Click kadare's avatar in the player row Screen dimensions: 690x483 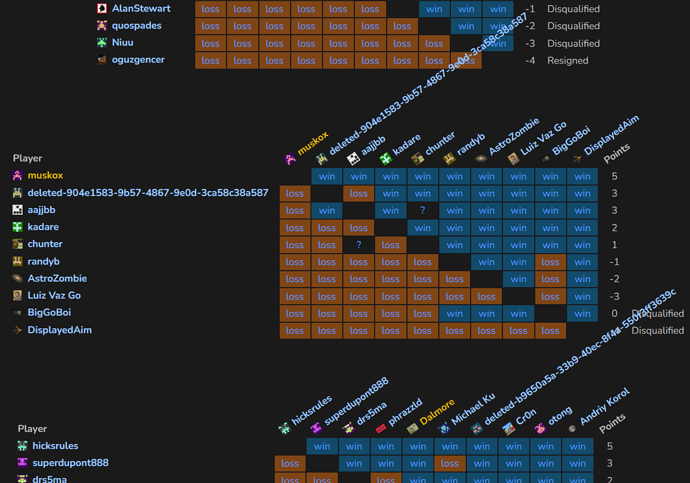pos(18,227)
